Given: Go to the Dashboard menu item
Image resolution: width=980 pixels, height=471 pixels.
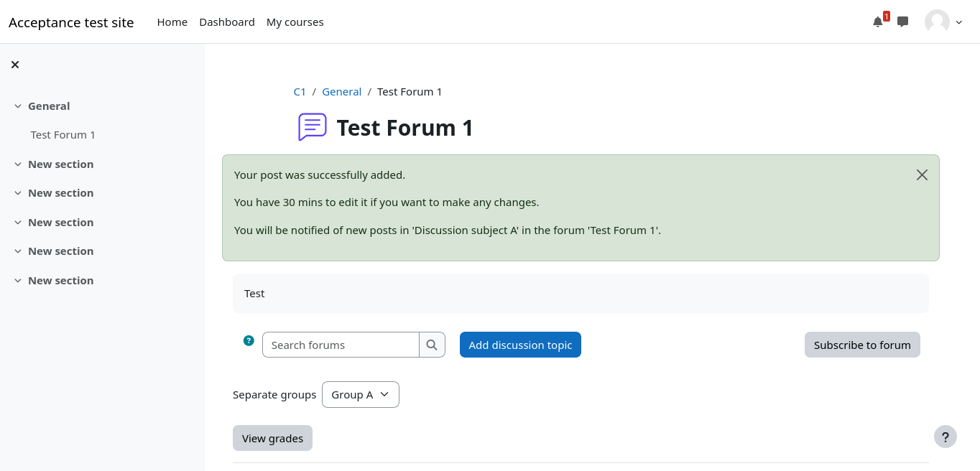Looking at the screenshot, I should point(227,22).
